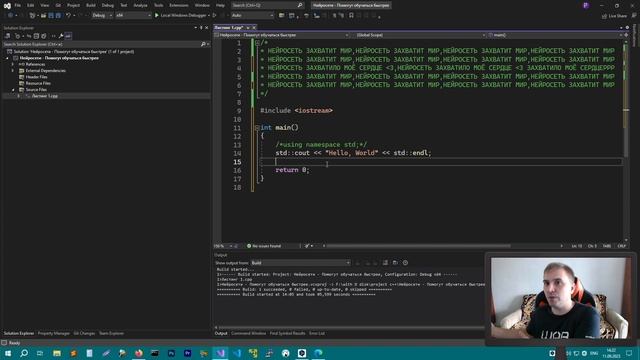The image size is (640, 360).
Task: Click the Windows Start button
Action: click(8, 353)
